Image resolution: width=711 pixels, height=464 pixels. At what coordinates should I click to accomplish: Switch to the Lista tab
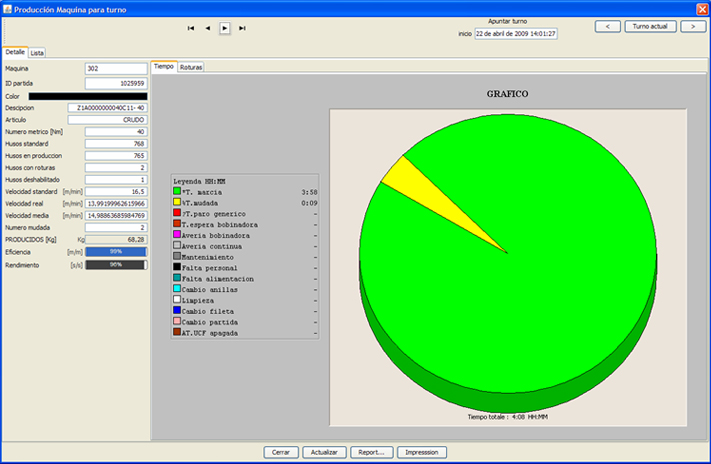click(x=37, y=53)
